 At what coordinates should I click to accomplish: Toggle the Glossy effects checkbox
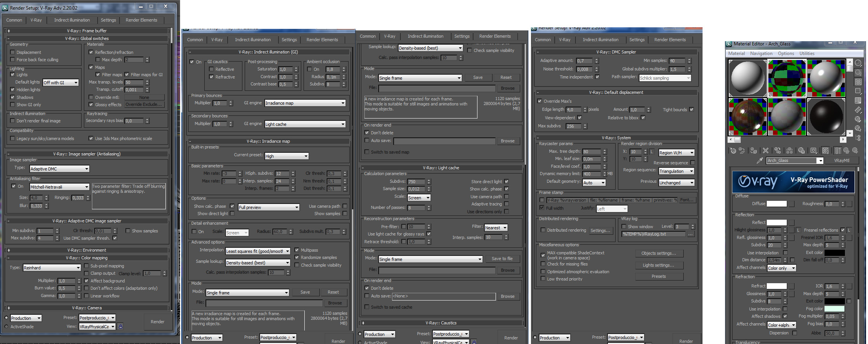click(x=91, y=105)
